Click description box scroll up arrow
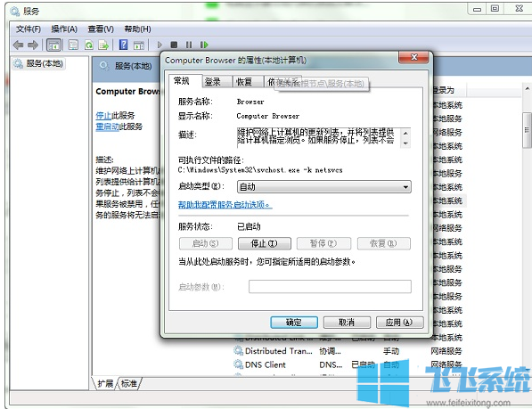The image size is (532, 409). [x=405, y=134]
